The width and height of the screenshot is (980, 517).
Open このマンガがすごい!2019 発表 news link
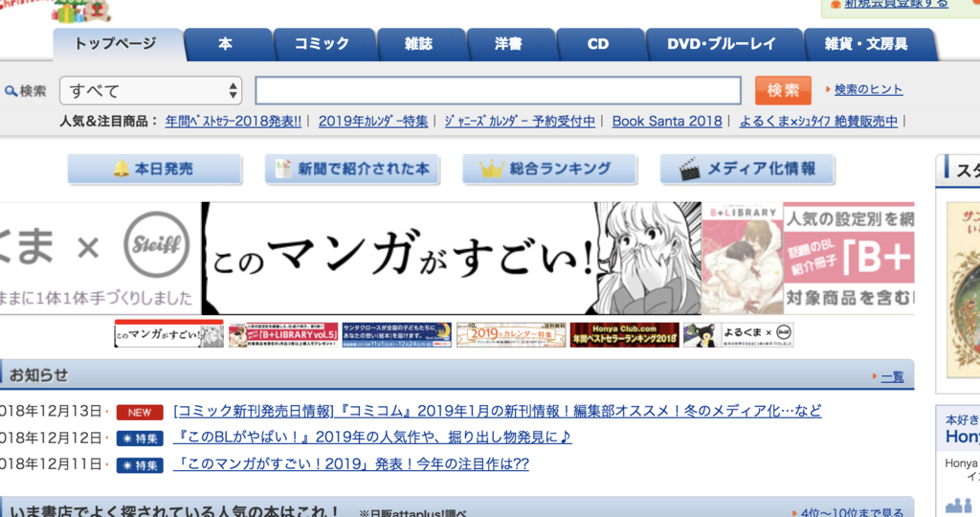pos(351,463)
